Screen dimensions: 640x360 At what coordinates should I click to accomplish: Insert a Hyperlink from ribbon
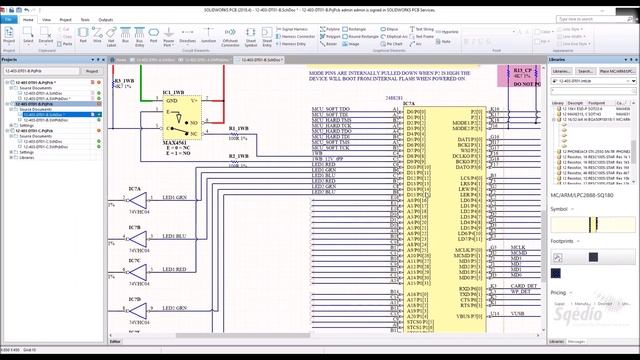447,32
